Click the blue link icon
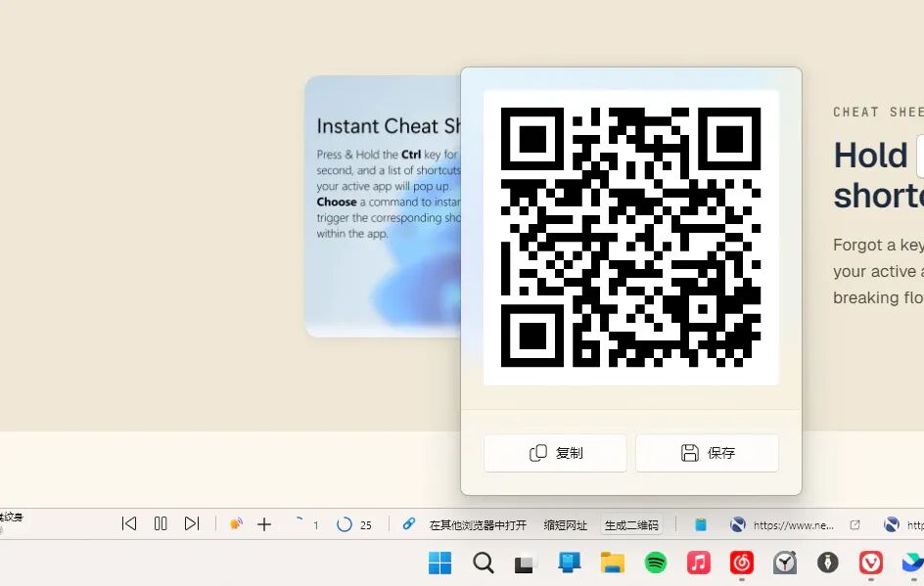Image resolution: width=924 pixels, height=586 pixels. (409, 523)
